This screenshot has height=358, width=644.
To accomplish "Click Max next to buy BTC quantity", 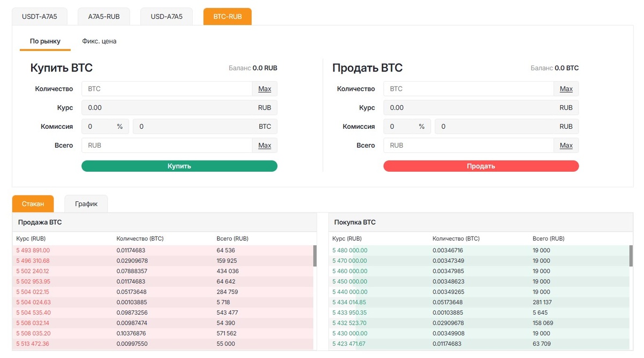I will pos(265,89).
